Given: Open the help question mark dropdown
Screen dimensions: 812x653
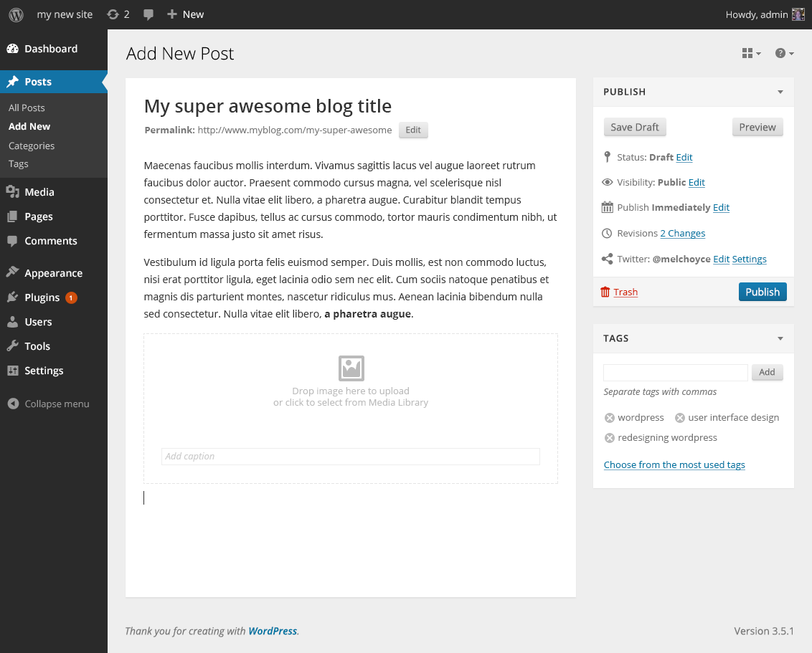Looking at the screenshot, I should [785, 53].
